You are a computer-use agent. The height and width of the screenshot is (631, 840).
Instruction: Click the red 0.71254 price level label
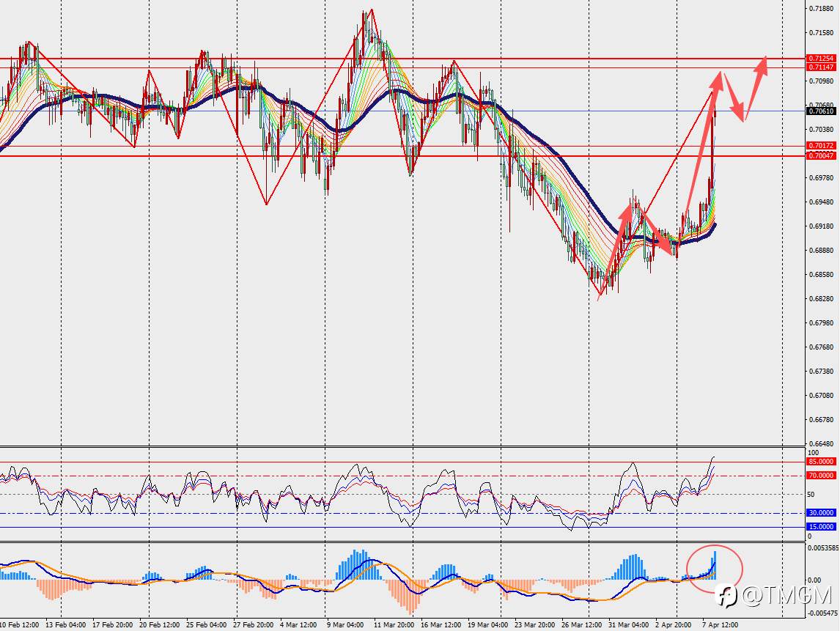click(821, 58)
